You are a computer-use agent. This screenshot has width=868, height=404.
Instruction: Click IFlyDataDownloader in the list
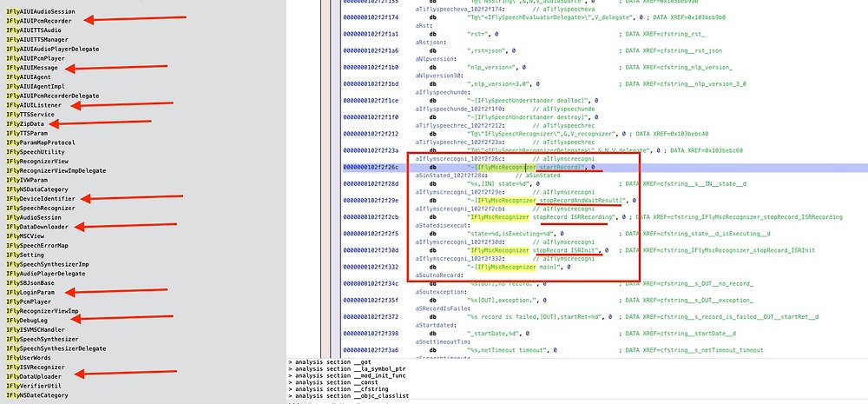[37, 228]
